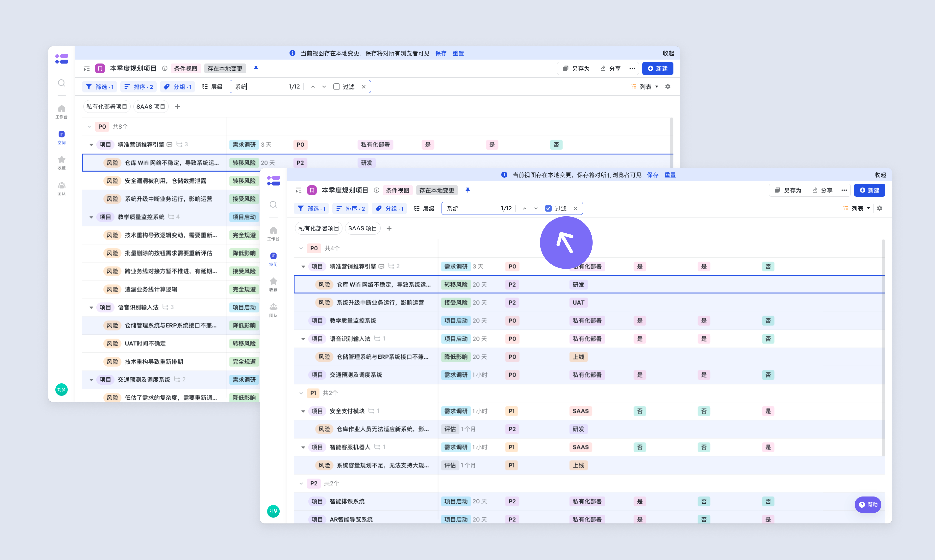Screen dimensions: 935x560
Task: Open 收藏 in the front window sidebar
Action: (274, 285)
